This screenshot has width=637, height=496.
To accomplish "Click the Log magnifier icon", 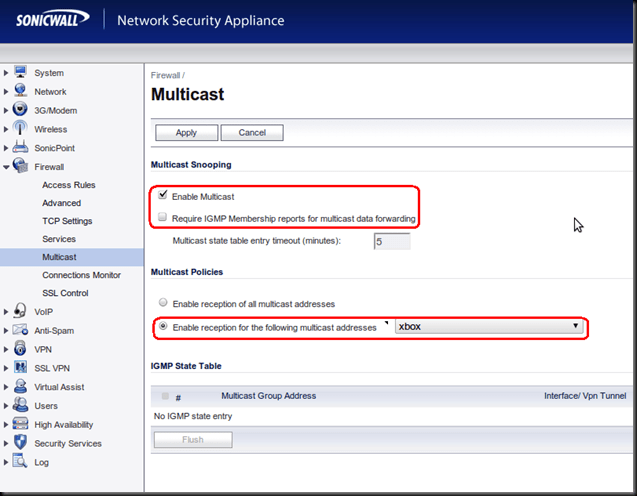I will pyautogui.click(x=20, y=461).
